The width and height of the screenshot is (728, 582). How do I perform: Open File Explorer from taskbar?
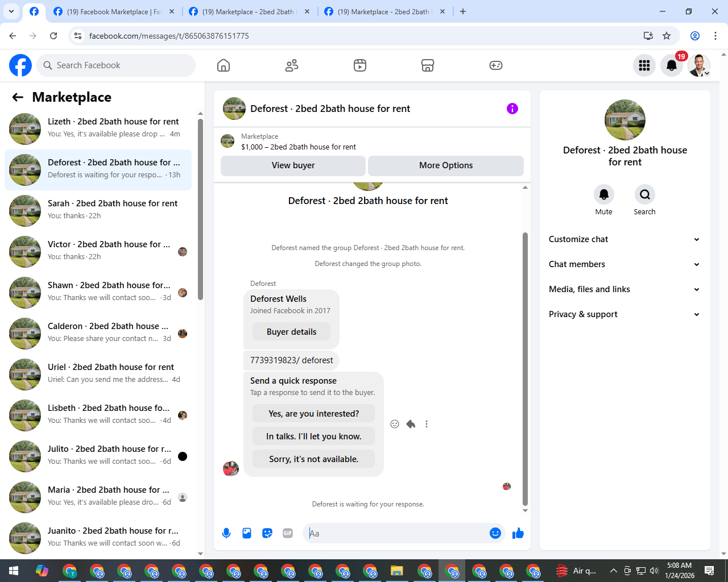[x=397, y=571]
